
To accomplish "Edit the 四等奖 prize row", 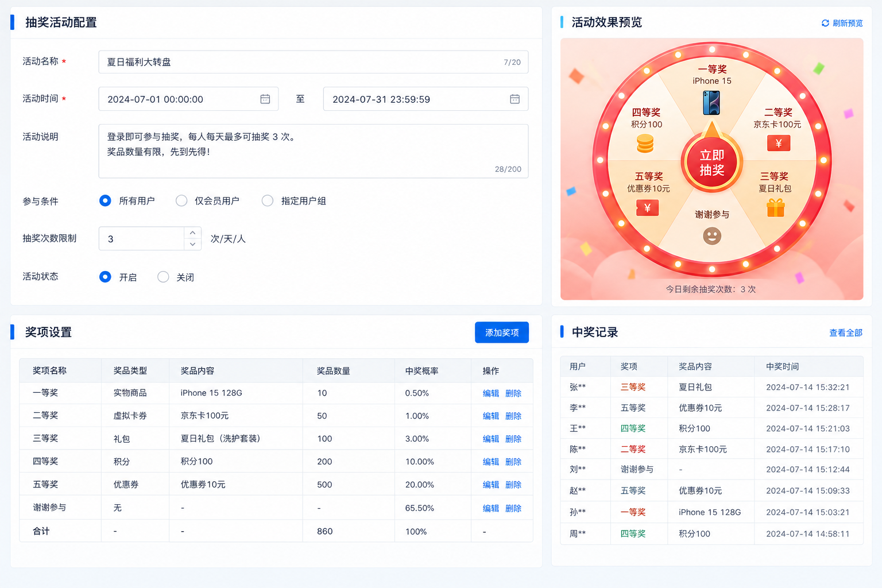I will tap(491, 462).
